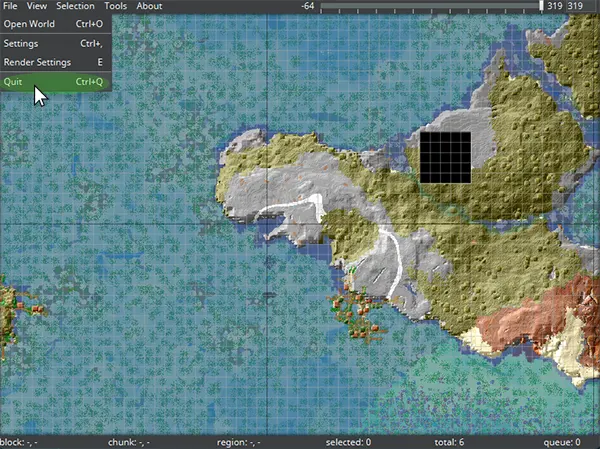This screenshot has width=600, height=449.
Task: Open the File menu
Action: 10,6
